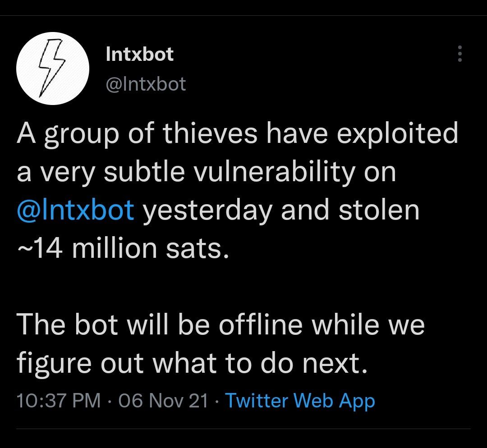Click the word 'thieves' in the tweet
The width and height of the screenshot is (487, 448).
click(x=210, y=133)
